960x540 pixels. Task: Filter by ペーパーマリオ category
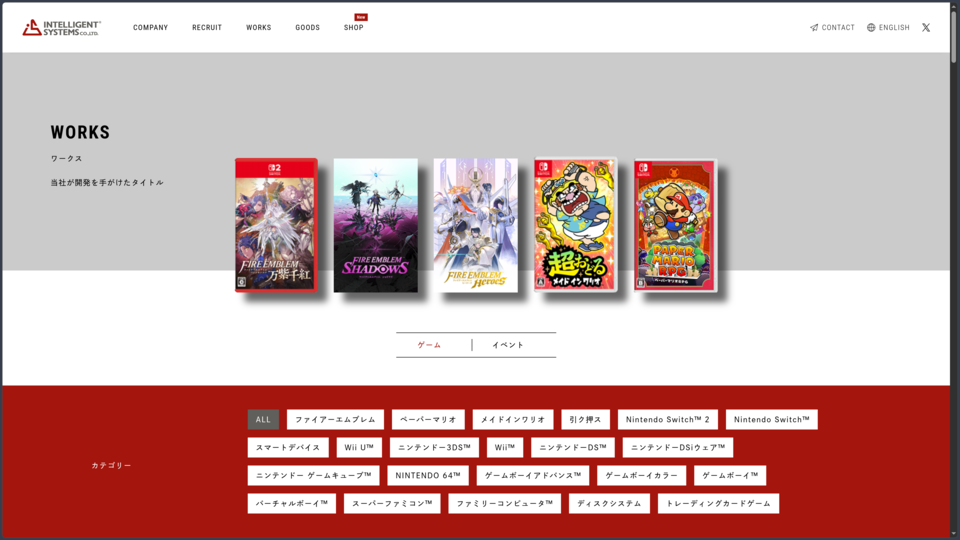coord(428,419)
